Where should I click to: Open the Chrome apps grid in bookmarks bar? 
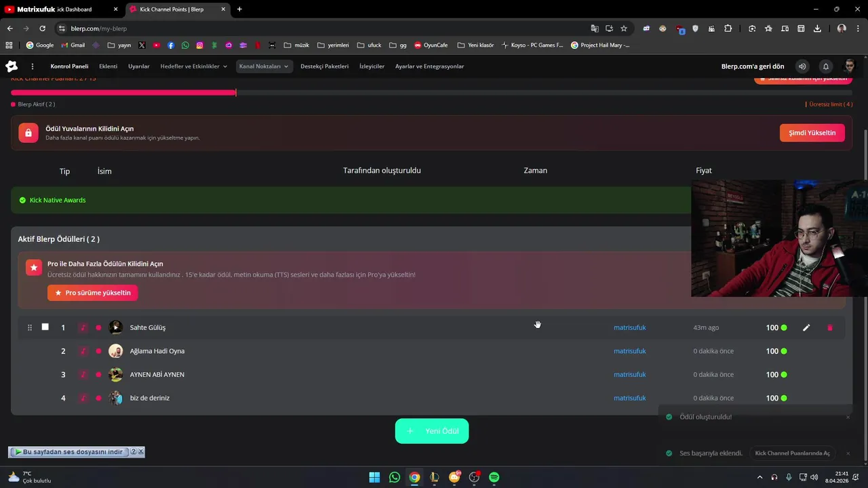click(9, 45)
